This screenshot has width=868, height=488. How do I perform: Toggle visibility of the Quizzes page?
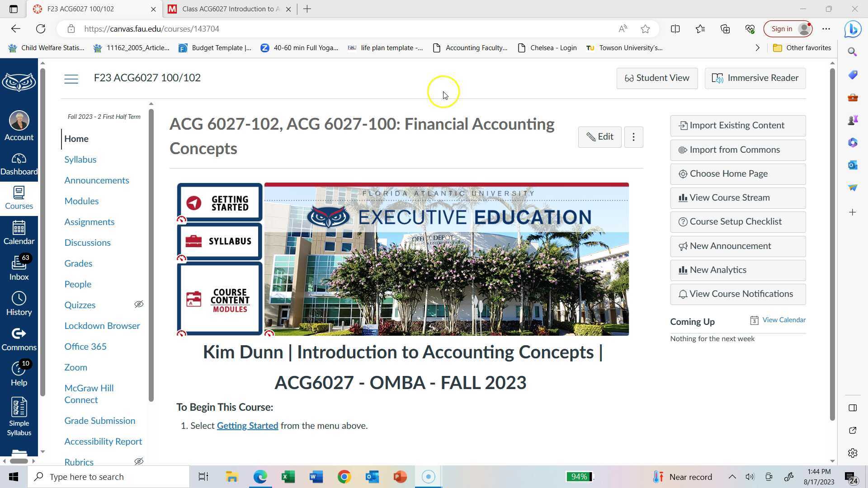(x=139, y=304)
